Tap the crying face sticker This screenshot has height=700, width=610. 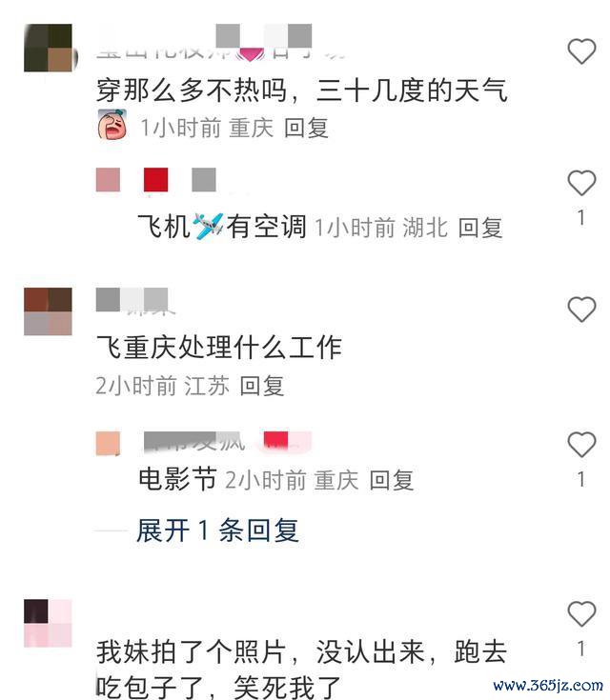[112, 125]
